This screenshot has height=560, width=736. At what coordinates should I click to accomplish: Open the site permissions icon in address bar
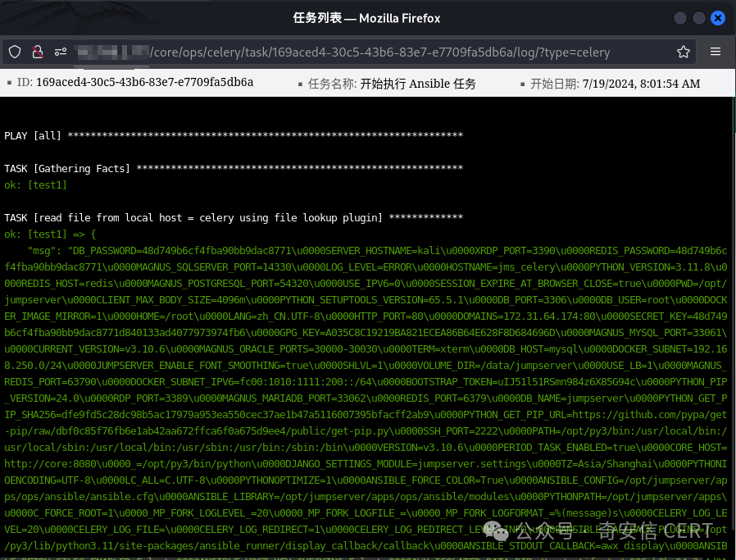tap(61, 52)
